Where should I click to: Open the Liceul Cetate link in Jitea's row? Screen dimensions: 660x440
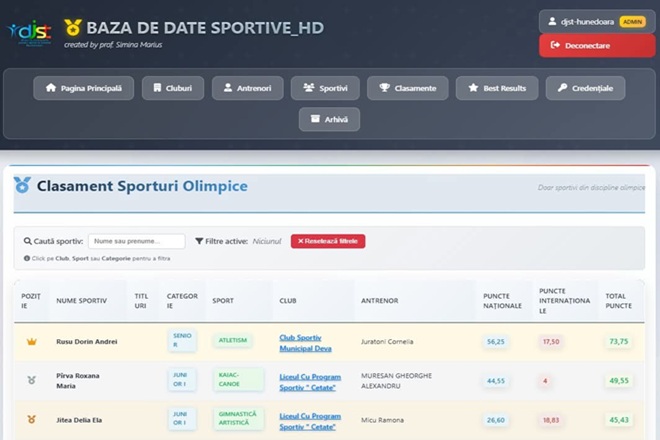(x=310, y=421)
